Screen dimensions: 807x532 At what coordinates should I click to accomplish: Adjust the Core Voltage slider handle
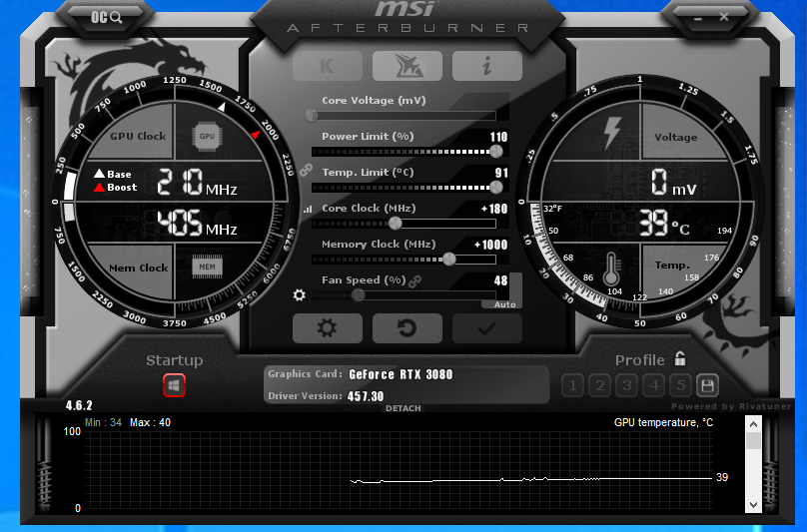point(312,115)
